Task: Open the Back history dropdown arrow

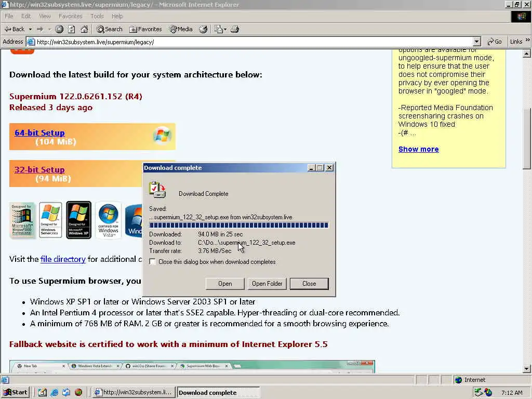Action: click(x=30, y=29)
